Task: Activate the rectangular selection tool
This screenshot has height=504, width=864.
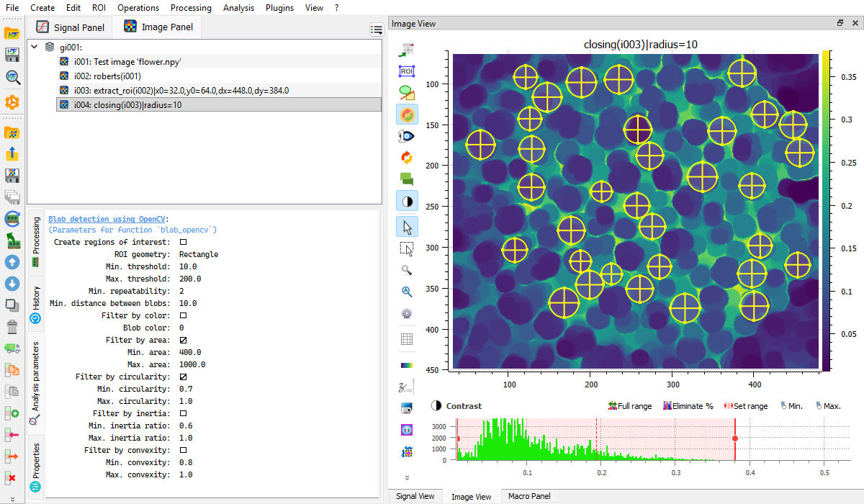Action: coord(407,248)
